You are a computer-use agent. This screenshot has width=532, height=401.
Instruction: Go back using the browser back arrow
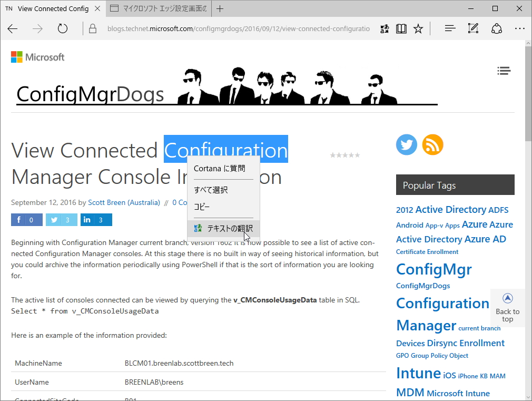coord(13,29)
